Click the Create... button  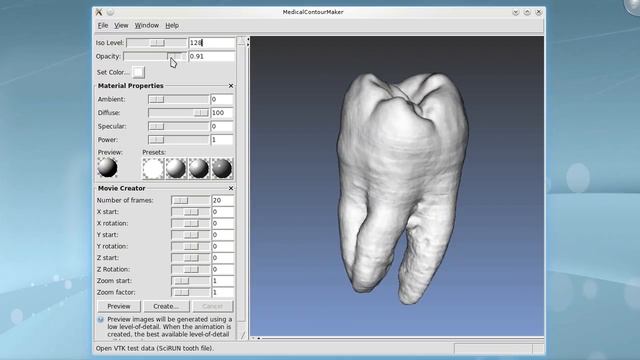pyautogui.click(x=166, y=306)
